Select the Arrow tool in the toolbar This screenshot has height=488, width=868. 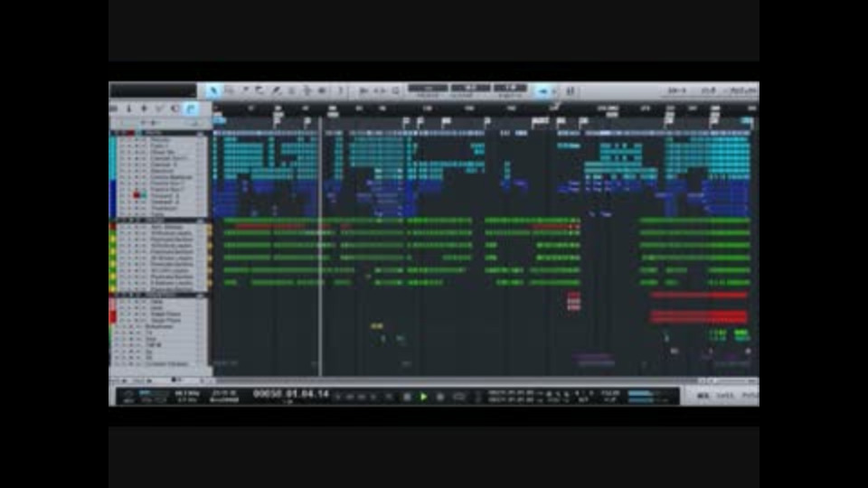pyautogui.click(x=213, y=90)
